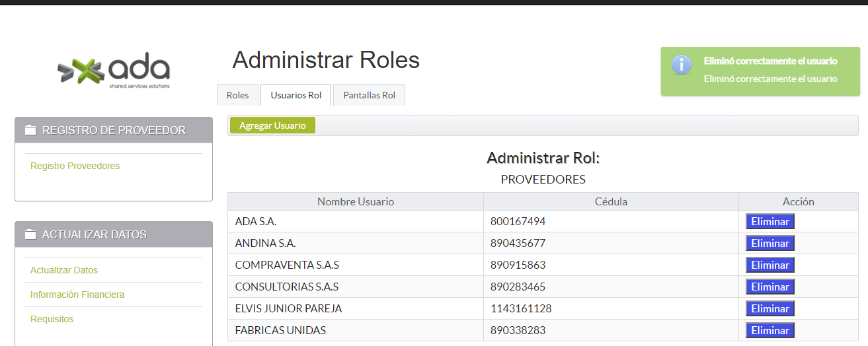The width and height of the screenshot is (868, 346).
Task: Switch to the Roles tab
Action: (x=237, y=95)
